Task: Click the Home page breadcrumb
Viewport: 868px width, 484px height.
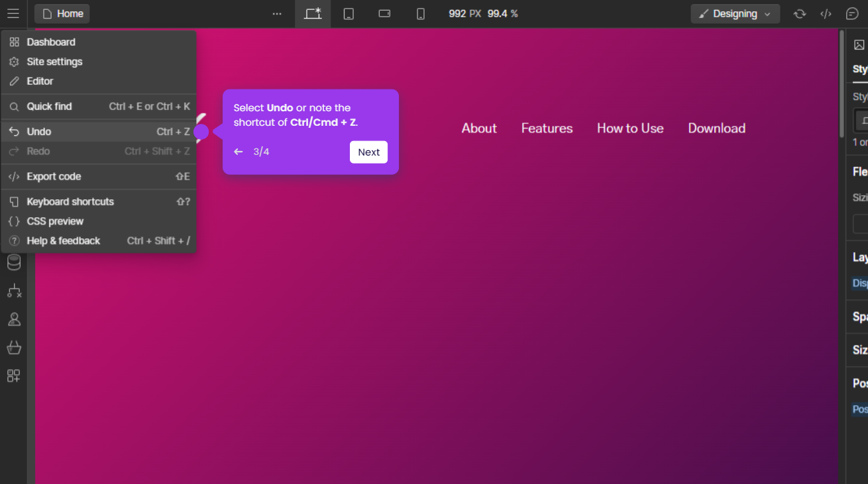Action: [62, 13]
